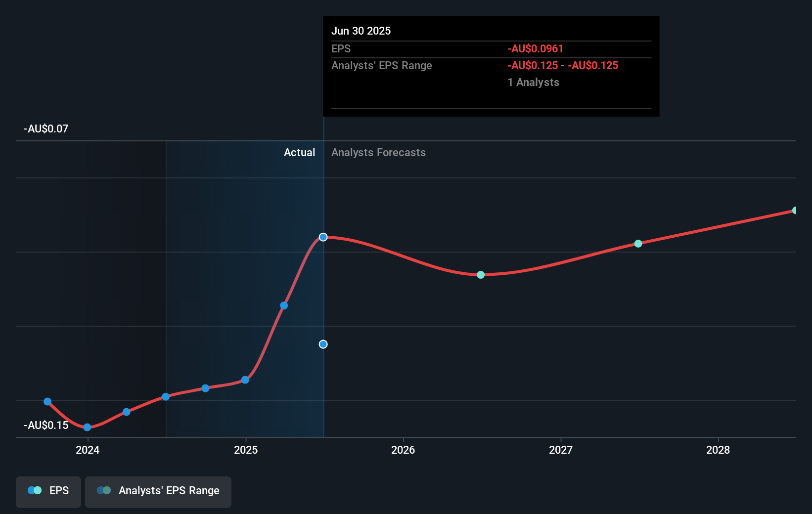Click the 2026 axis label
Image resolution: width=812 pixels, height=514 pixels.
[404, 450]
